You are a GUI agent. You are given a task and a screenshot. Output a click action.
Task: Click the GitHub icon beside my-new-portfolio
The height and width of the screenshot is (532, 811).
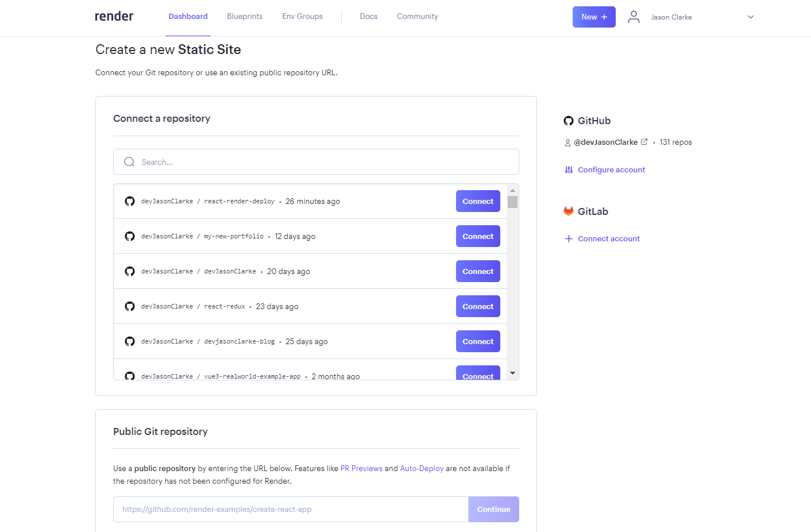pos(130,236)
